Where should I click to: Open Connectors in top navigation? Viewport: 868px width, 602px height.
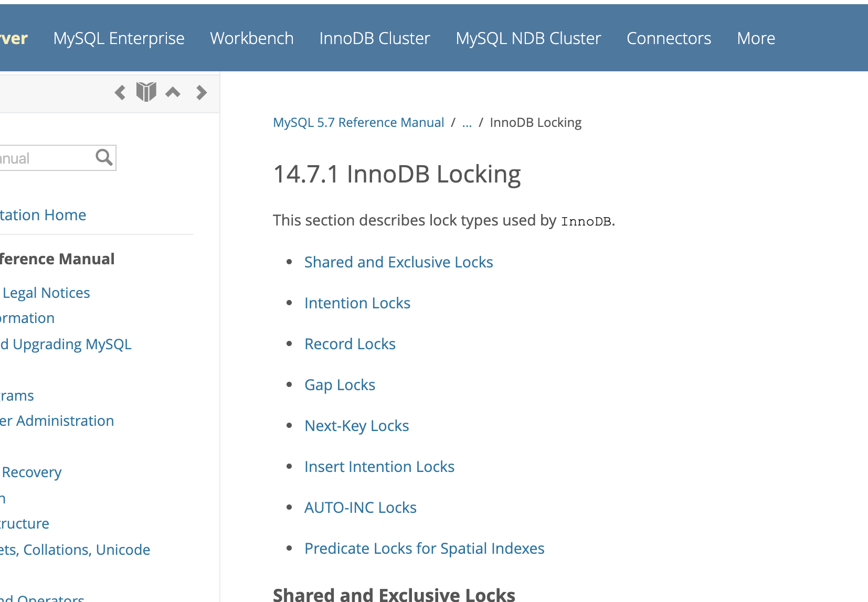[x=669, y=38]
